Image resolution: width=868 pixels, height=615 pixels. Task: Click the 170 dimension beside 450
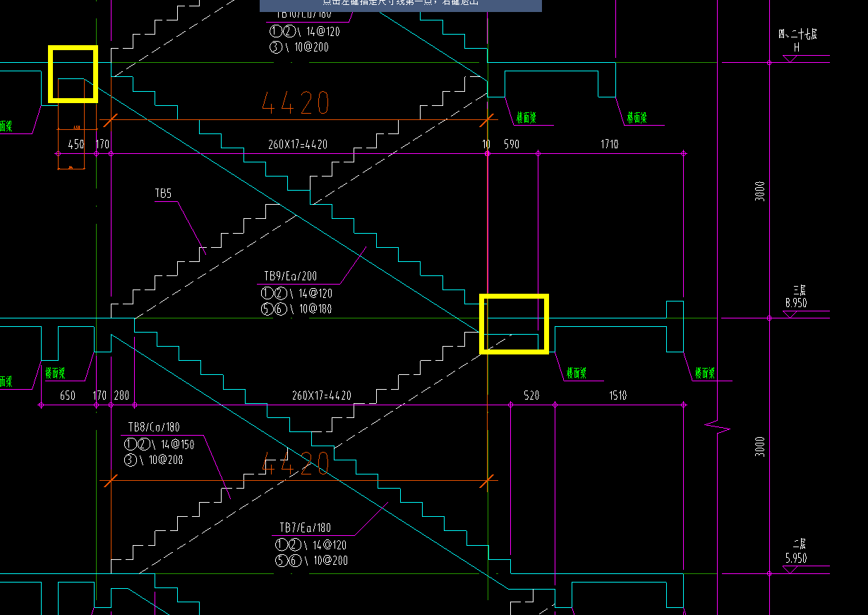tap(102, 144)
